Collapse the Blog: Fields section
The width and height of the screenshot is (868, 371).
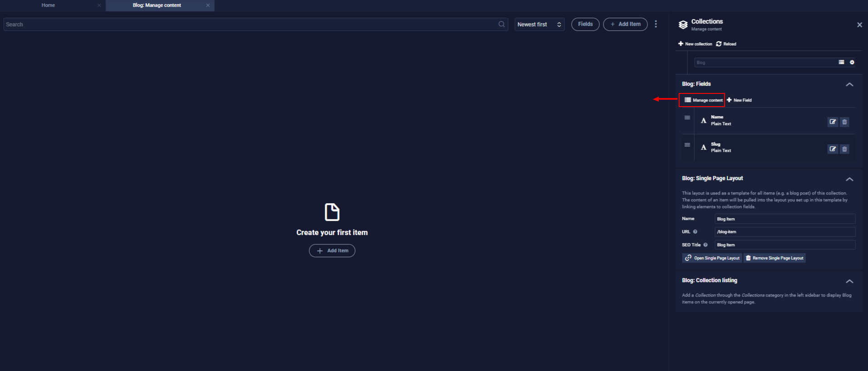(849, 84)
